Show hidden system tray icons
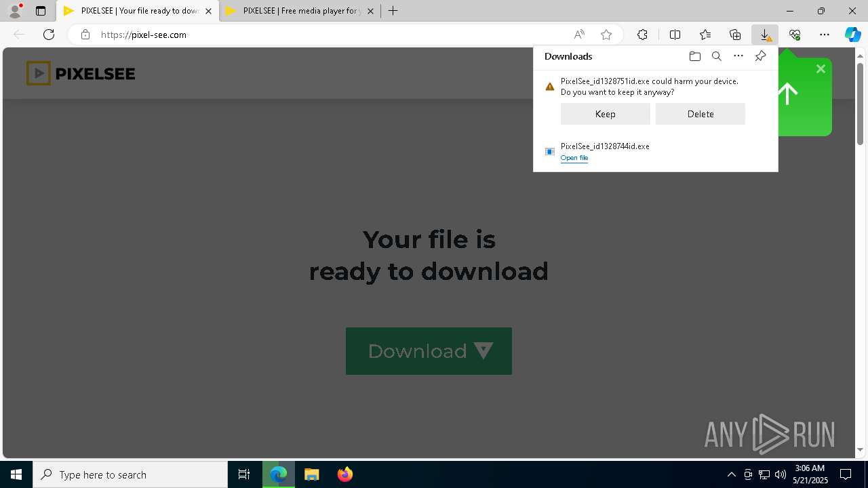 click(x=731, y=474)
